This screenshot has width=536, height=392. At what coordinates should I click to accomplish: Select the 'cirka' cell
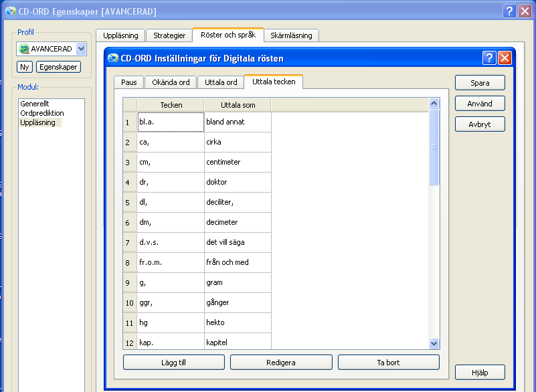point(238,142)
